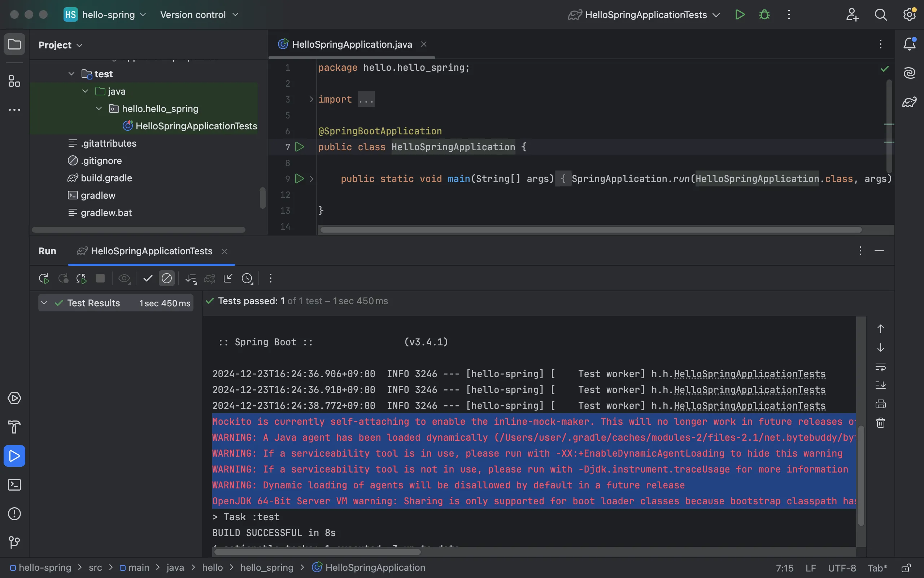Open IDE settings gear icon
The image size is (924, 578).
coord(910,14)
